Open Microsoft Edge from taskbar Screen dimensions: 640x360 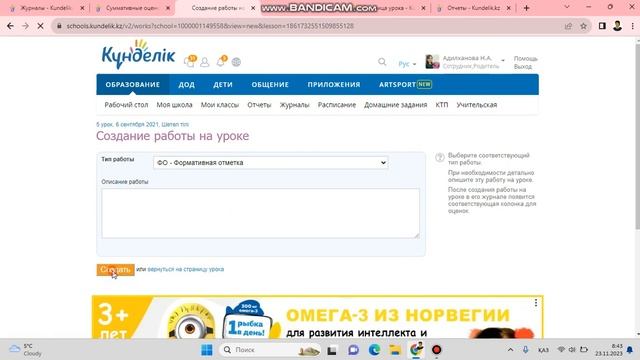[374, 350]
